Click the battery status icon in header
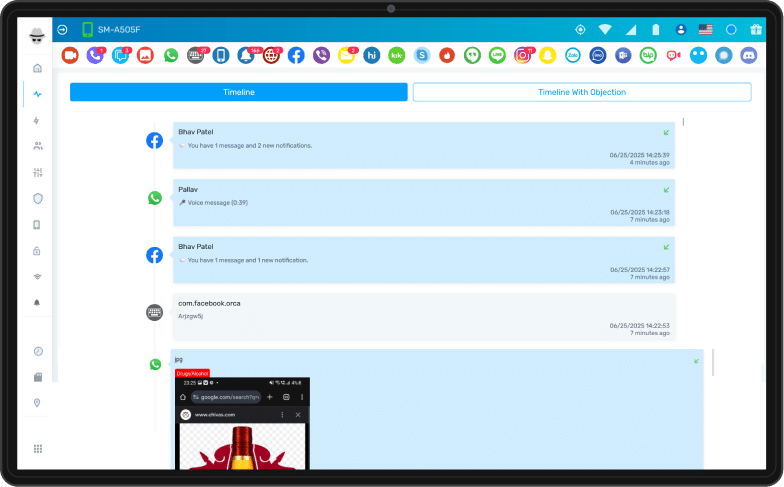Viewport: 784px width, 487px height. (x=656, y=30)
